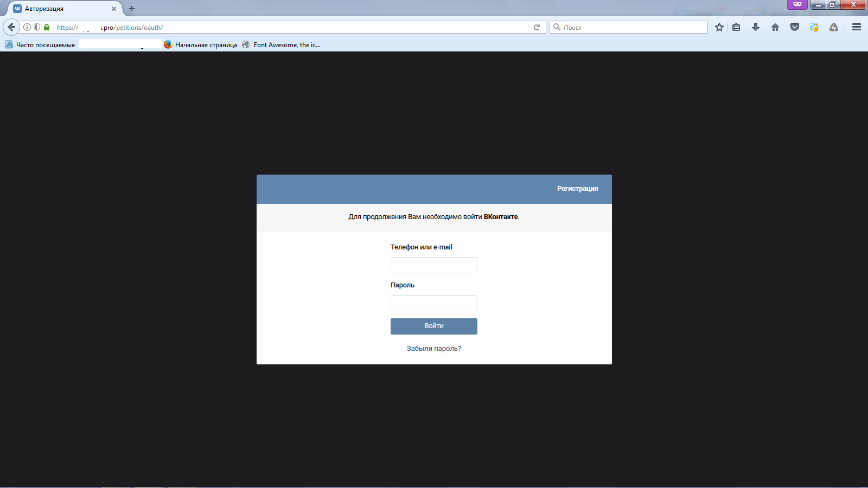This screenshot has height=488, width=868.
Task: Click the browser Back arrow button
Action: (11, 27)
